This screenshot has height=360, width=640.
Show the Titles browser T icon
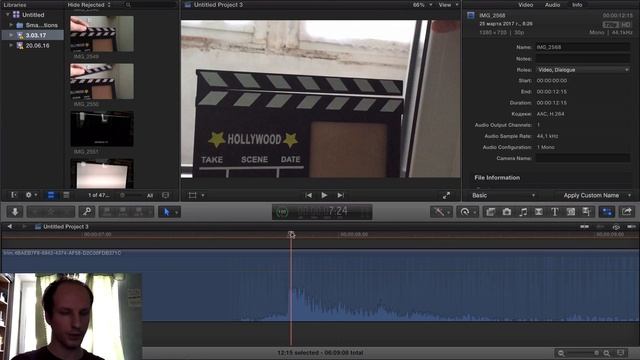[555, 212]
